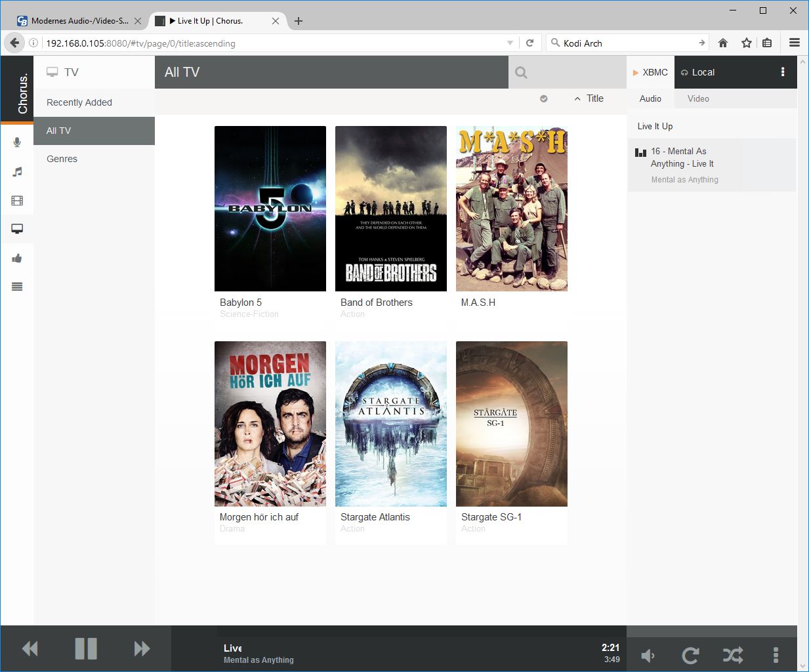Screen dimensions: 809x672
Task: Open the thumbs-up section in sidebar
Action: point(17,258)
